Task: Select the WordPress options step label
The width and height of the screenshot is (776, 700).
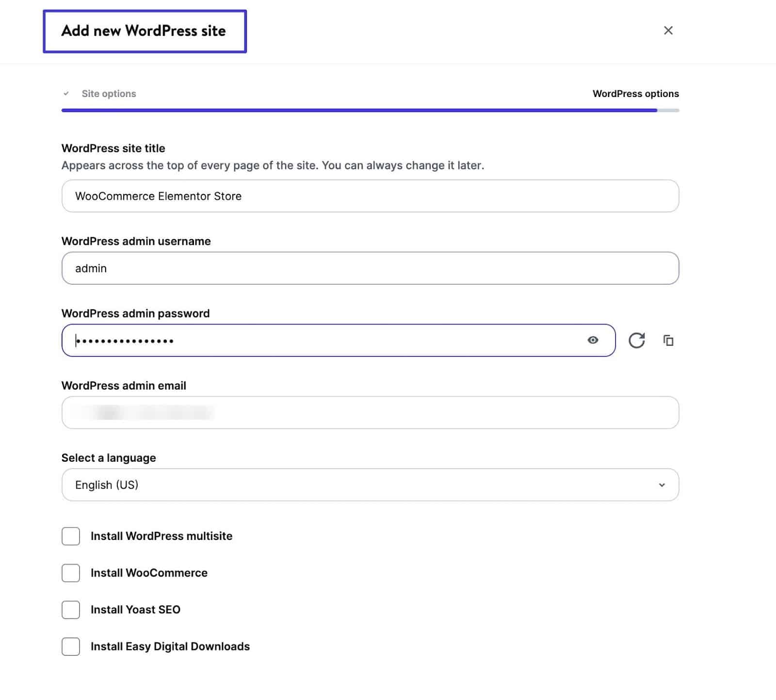Action: [636, 93]
